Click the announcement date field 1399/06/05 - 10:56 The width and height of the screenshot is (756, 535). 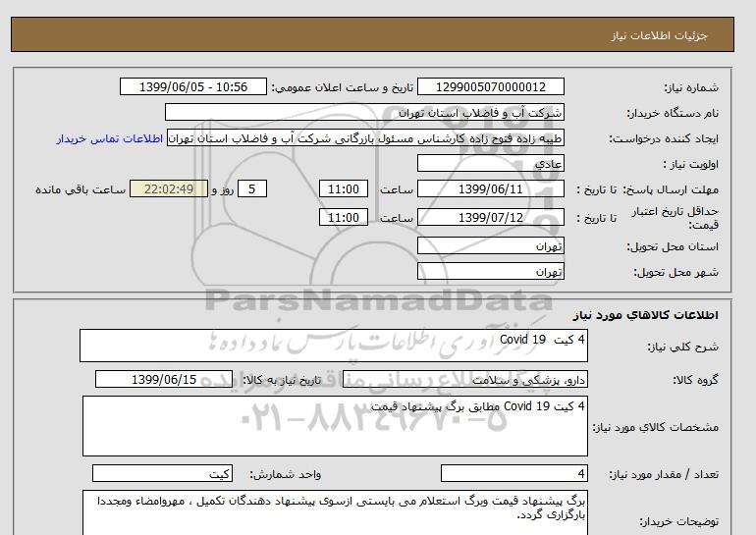point(192,86)
